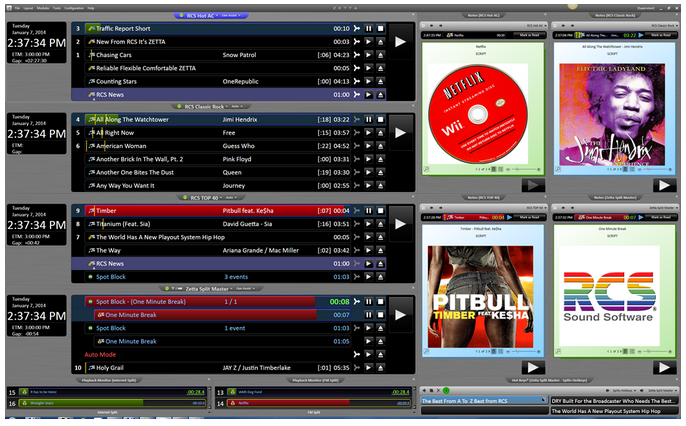Pause the Traffic Report Short track

(368, 29)
